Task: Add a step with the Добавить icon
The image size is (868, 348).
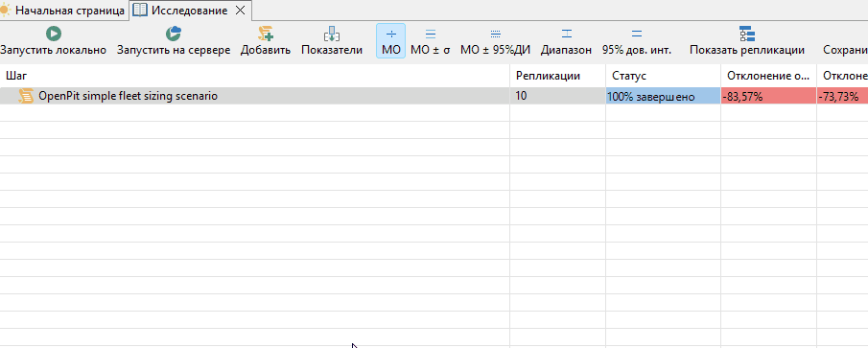Action: 265,35
